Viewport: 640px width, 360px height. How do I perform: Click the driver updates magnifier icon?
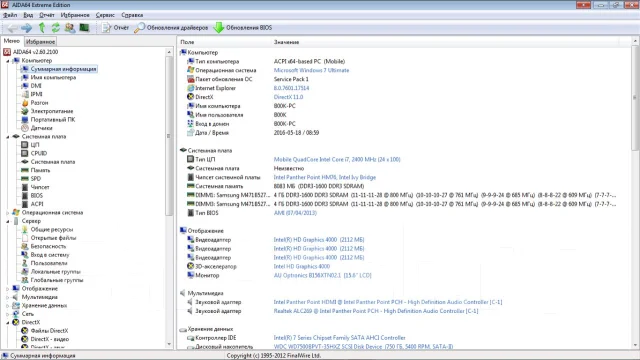point(140,28)
